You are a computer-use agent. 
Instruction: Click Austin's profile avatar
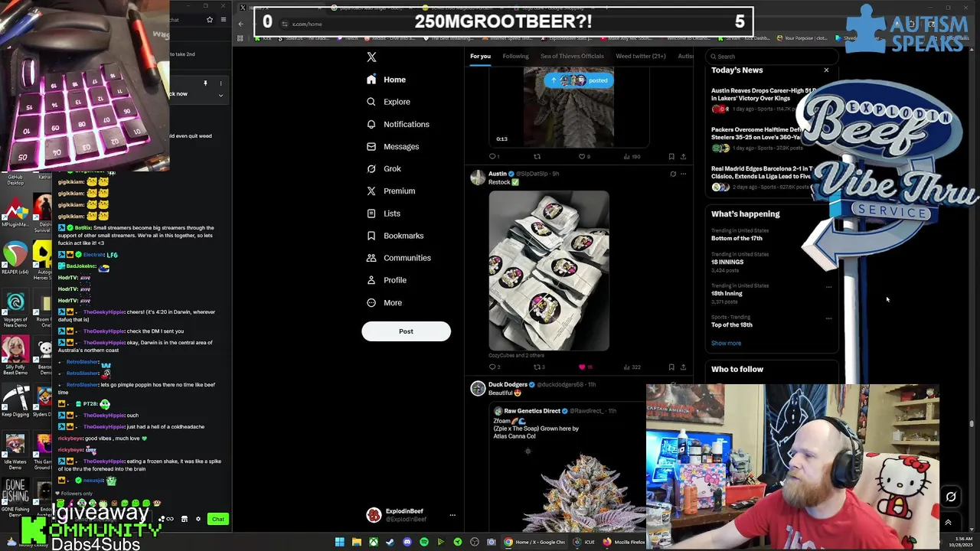tap(478, 178)
